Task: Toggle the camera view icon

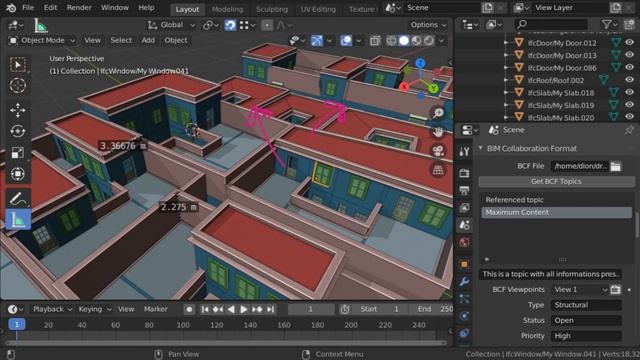Action: pos(438,151)
